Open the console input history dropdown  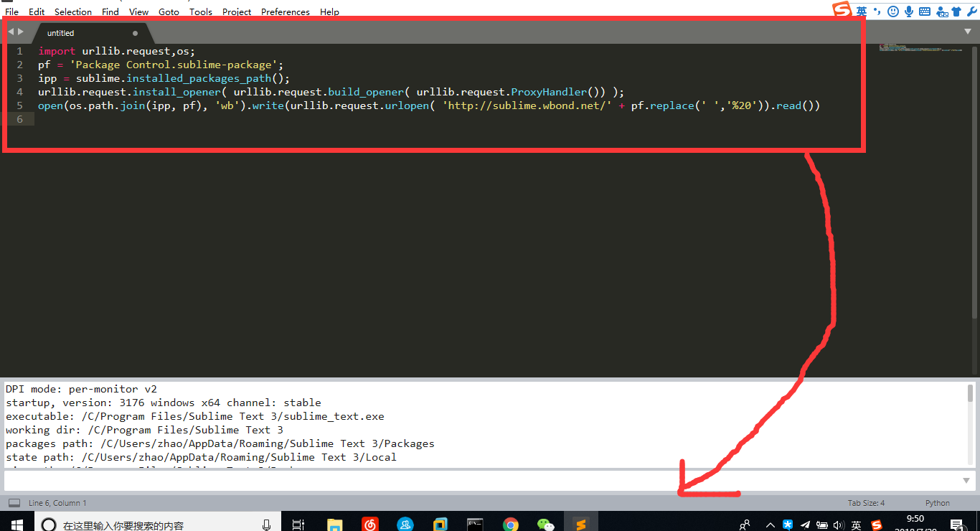(966, 481)
